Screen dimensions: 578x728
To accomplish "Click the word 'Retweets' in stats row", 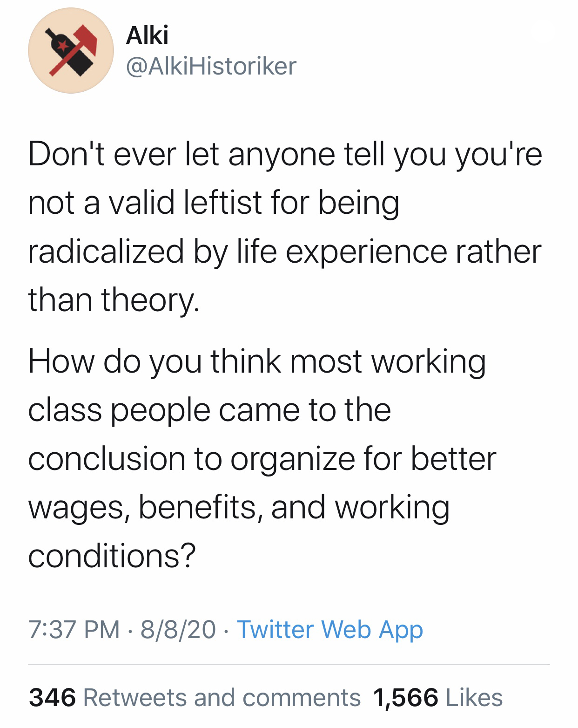I will [135, 697].
